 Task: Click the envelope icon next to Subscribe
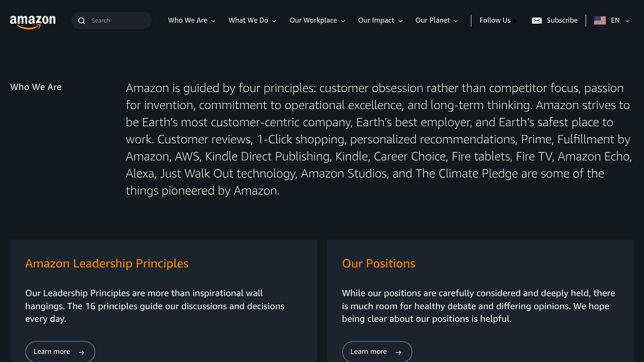(537, 20)
